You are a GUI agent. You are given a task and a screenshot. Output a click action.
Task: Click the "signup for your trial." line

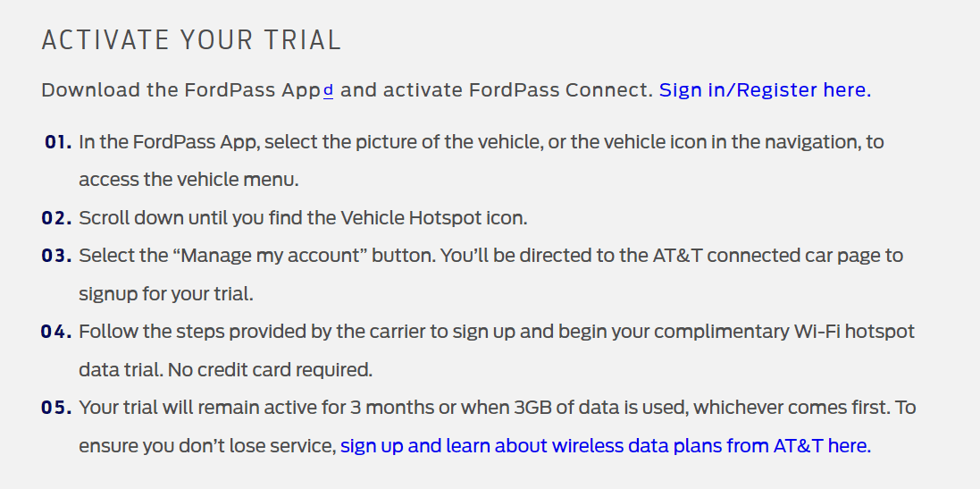[x=166, y=293]
